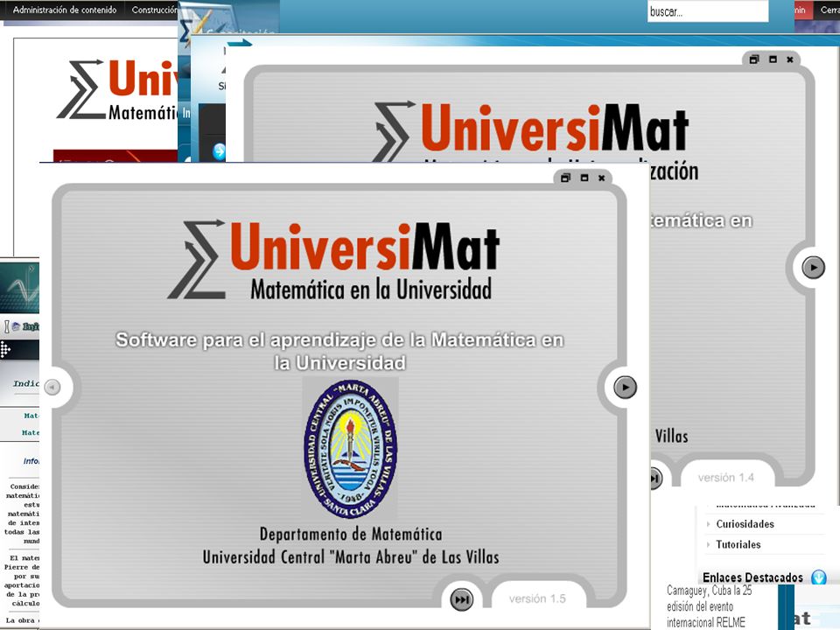Click the graph banner image on left page

19,287
